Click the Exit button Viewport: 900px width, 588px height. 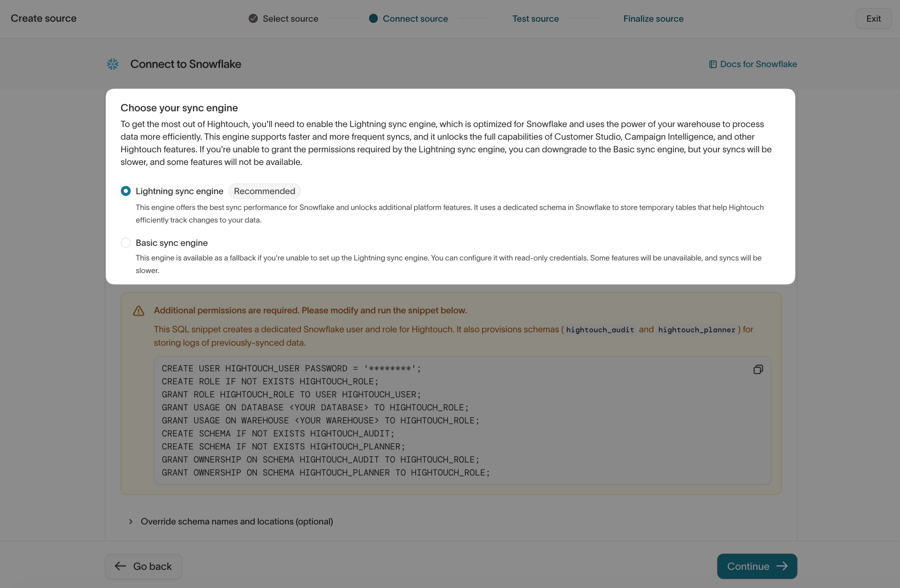click(x=874, y=19)
